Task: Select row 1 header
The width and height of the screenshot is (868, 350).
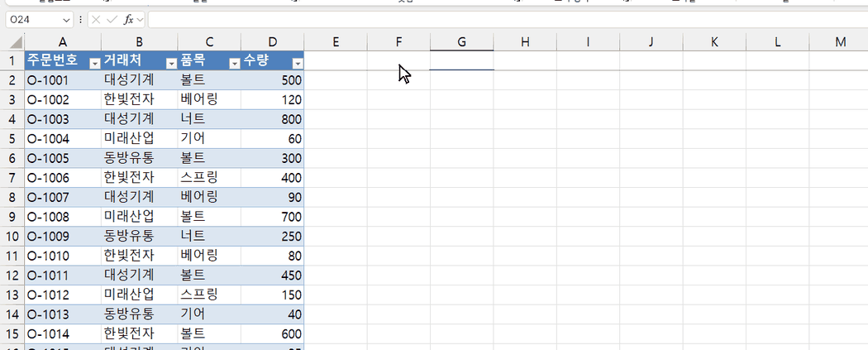Action: [12, 60]
